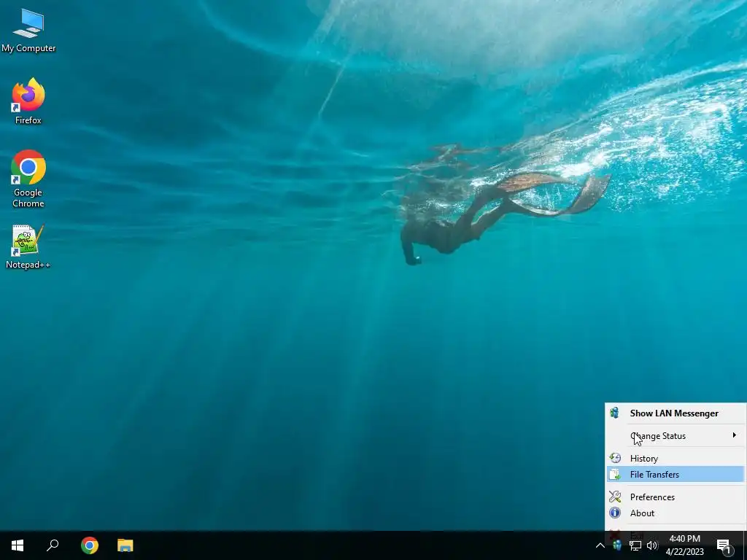Open the network tray icon
Screen dimensions: 747x560
635,545
